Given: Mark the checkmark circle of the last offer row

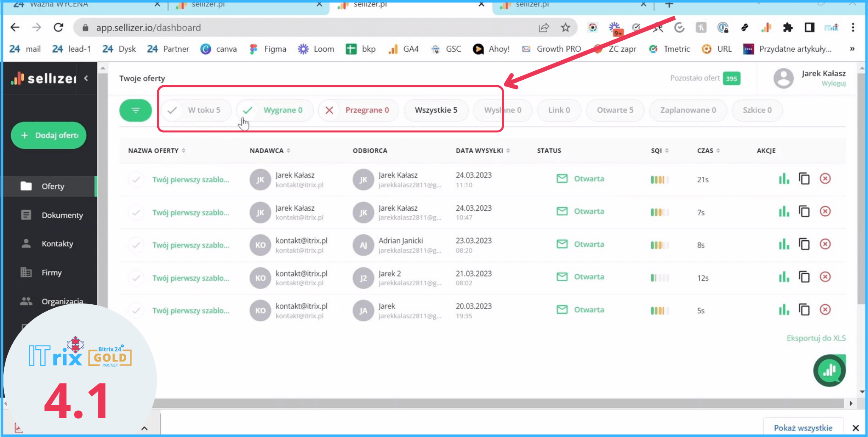Looking at the screenshot, I should point(136,311).
